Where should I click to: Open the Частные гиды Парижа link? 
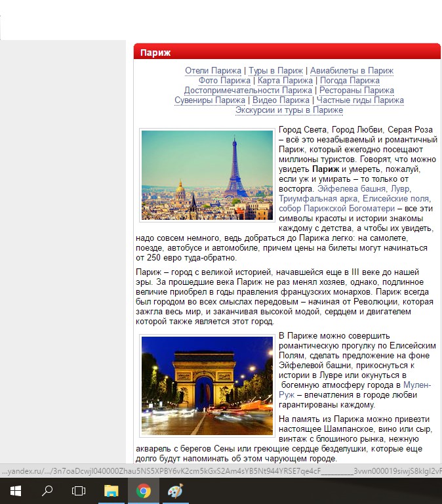(x=360, y=100)
